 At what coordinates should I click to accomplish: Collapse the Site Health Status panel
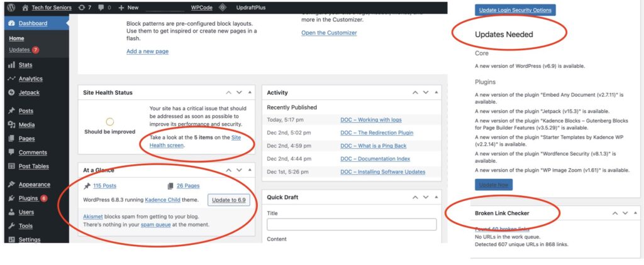coord(250,92)
